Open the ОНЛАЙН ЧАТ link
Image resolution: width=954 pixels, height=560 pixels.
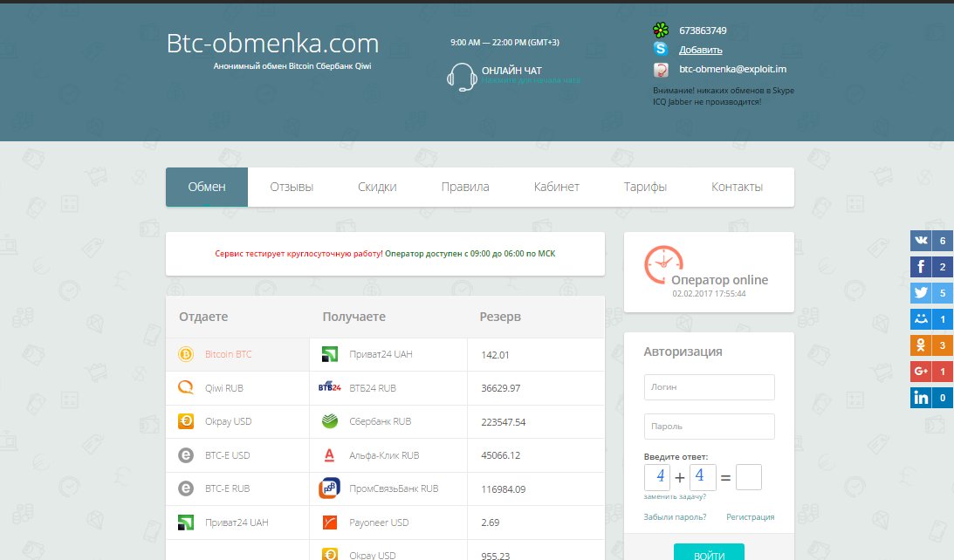[x=511, y=71]
